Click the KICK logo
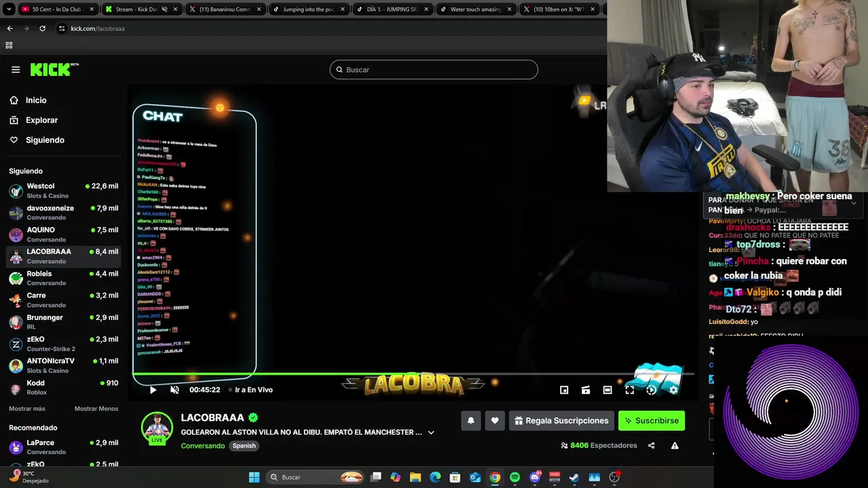 tap(54, 69)
